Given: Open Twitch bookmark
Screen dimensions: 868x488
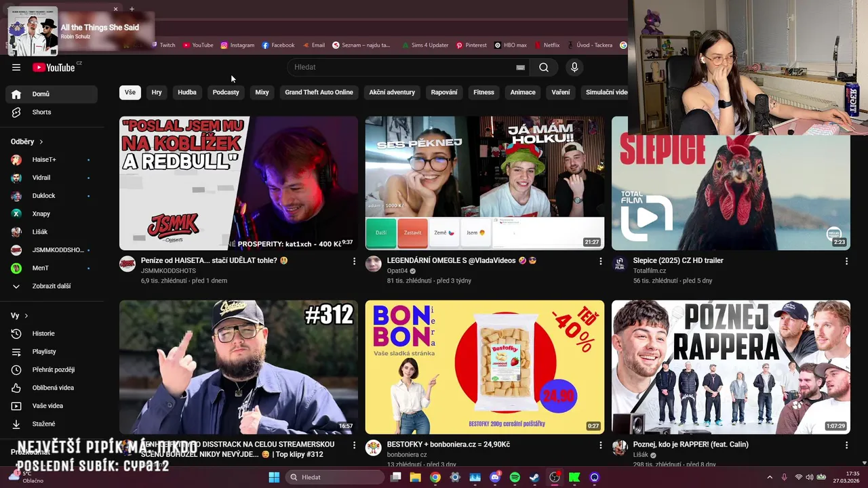Looking at the screenshot, I should click(163, 45).
